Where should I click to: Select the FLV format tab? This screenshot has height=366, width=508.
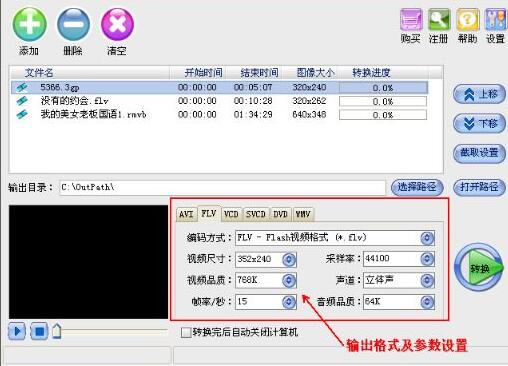point(209,213)
